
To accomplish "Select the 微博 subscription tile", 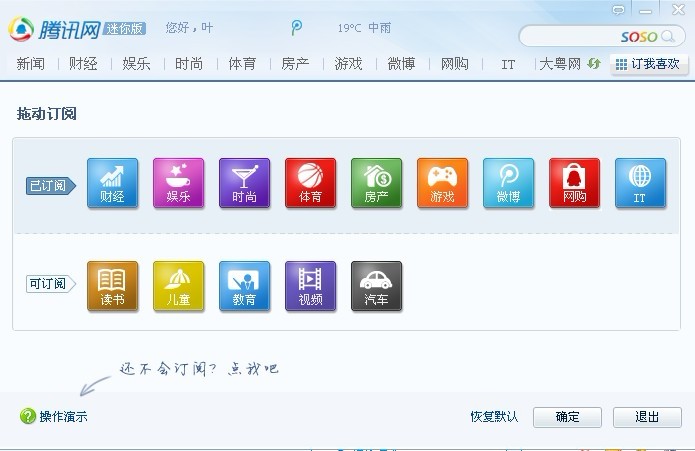I will tap(509, 183).
